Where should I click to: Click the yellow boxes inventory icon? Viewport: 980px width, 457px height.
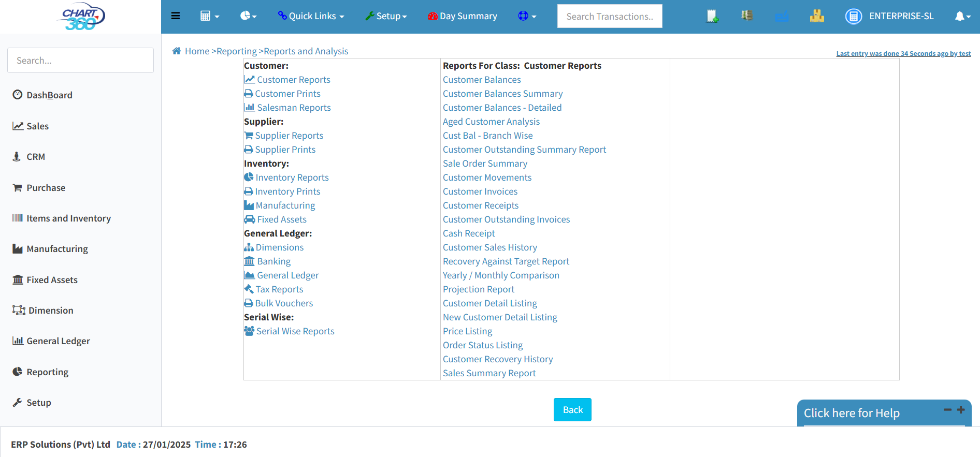click(x=817, y=16)
